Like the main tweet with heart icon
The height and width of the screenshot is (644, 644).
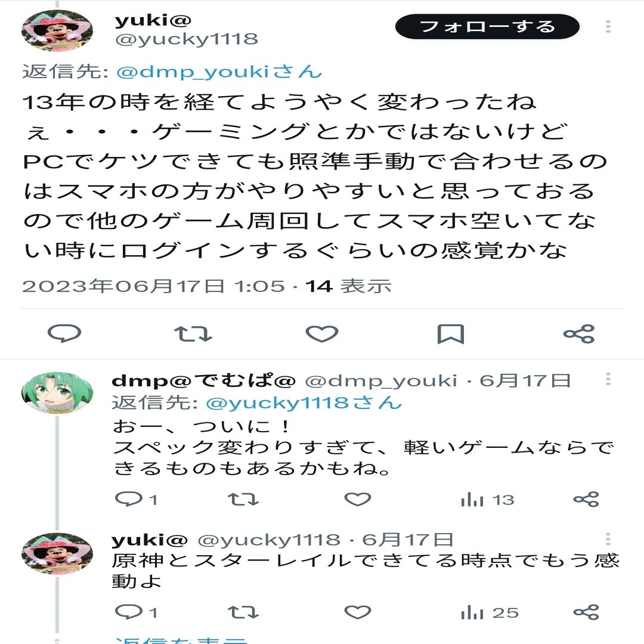pyautogui.click(x=322, y=333)
